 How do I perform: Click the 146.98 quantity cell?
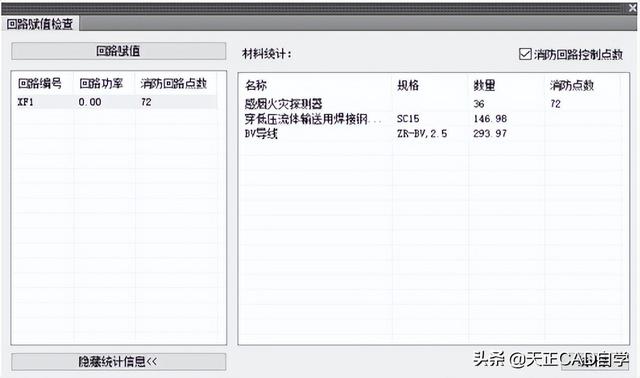(x=490, y=119)
